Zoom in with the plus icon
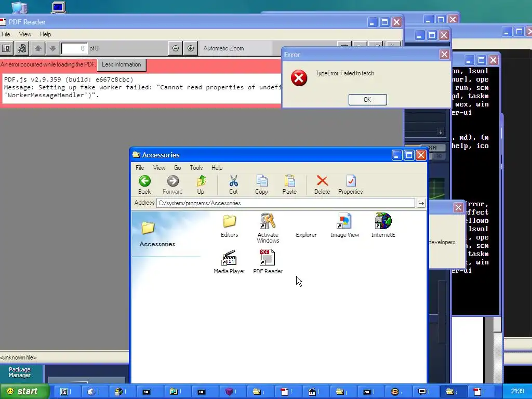Viewport: 532px width, 399px height. tap(191, 48)
